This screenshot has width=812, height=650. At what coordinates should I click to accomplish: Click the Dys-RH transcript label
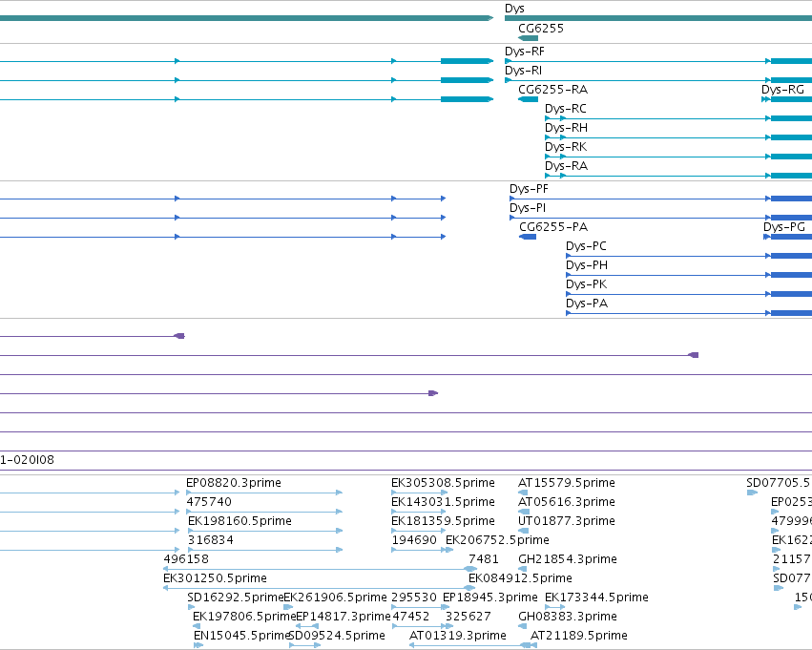[566, 128]
